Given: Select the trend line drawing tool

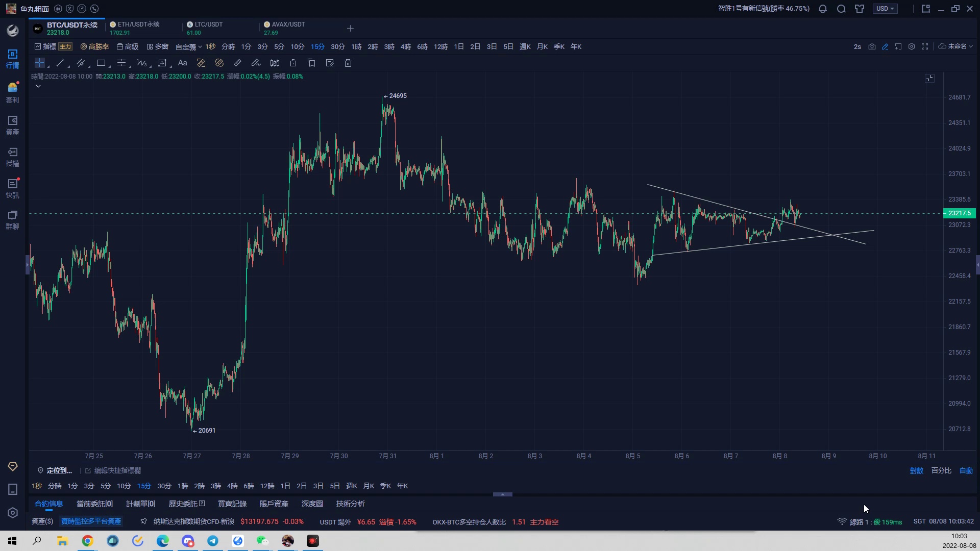Looking at the screenshot, I should coord(60,63).
